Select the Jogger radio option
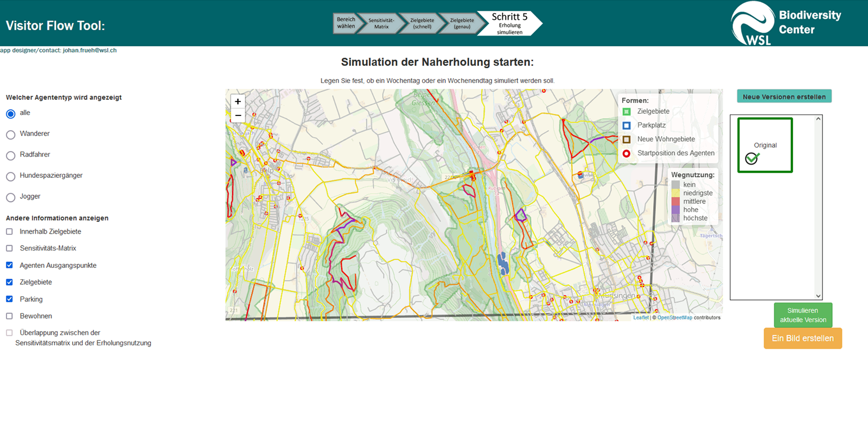The image size is (868, 430). pyautogui.click(x=10, y=197)
